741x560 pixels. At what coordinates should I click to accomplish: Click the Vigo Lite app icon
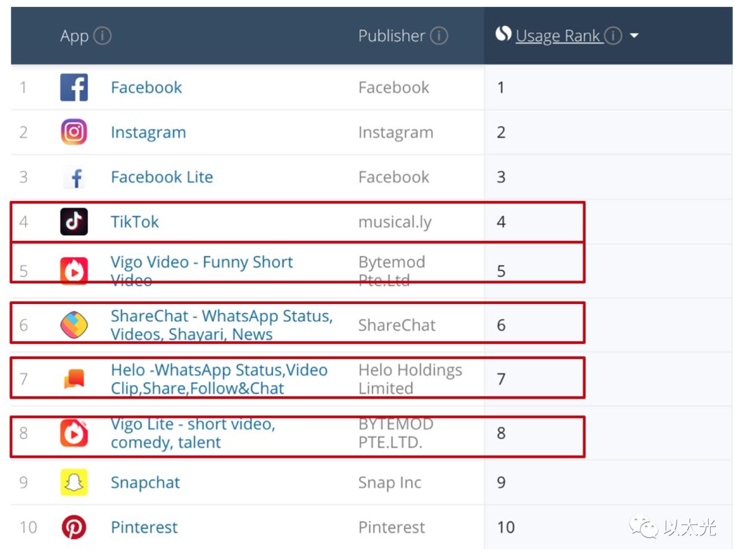(73, 433)
